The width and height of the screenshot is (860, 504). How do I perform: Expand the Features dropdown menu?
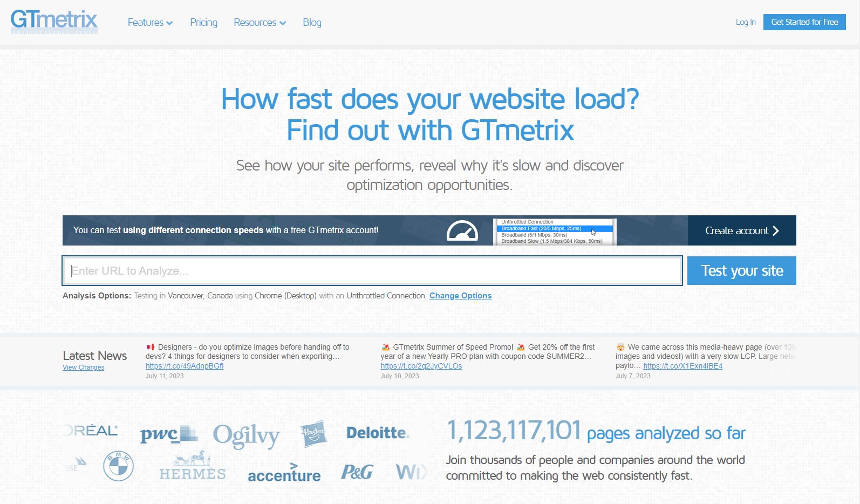(150, 23)
